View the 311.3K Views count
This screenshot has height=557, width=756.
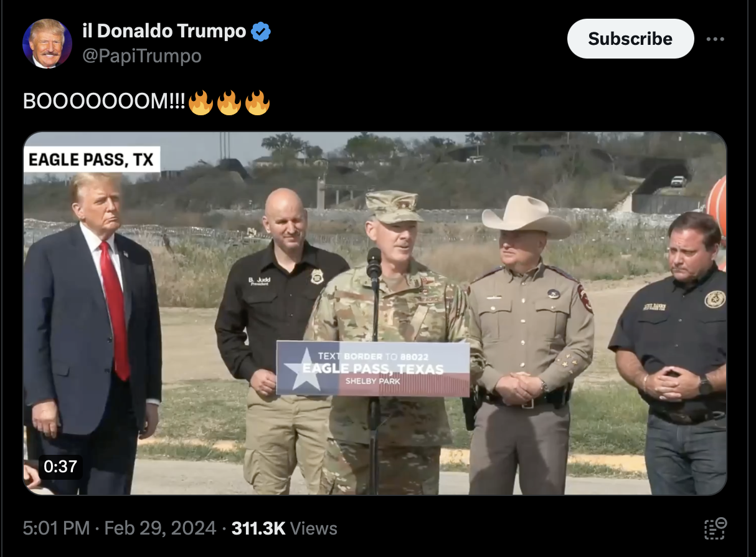click(x=284, y=528)
